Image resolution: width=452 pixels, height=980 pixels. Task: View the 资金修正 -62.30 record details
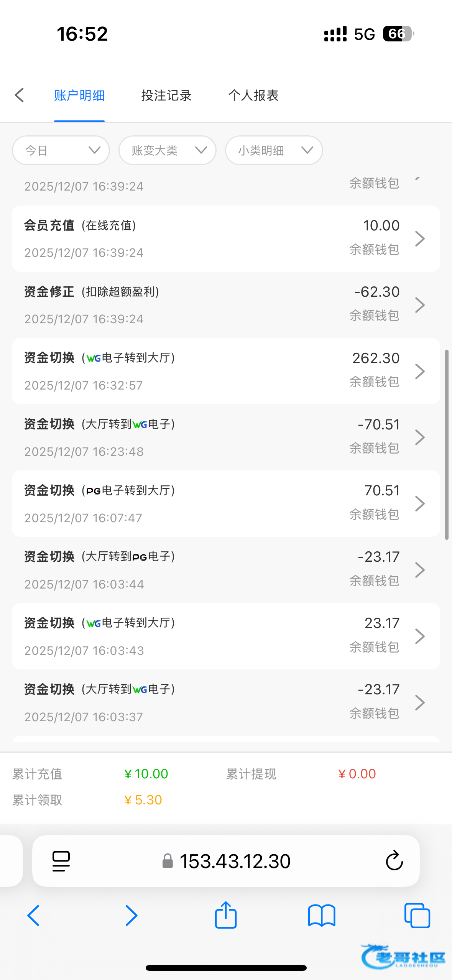[226, 305]
